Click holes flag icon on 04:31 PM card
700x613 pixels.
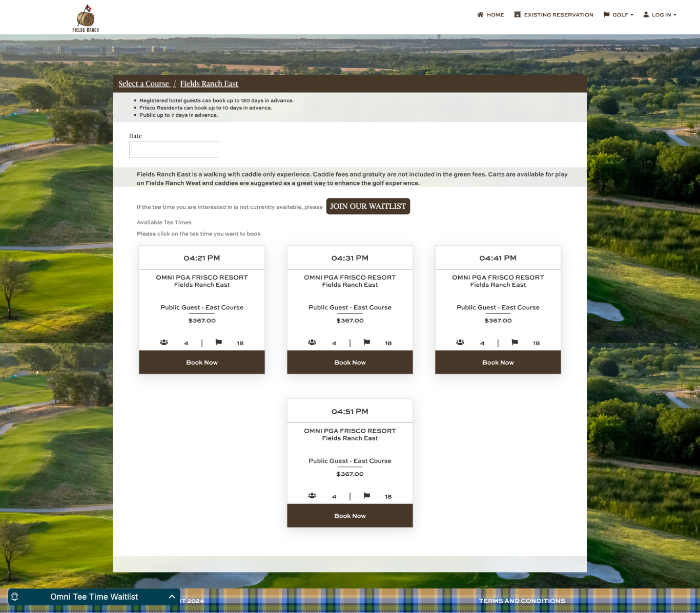pyautogui.click(x=367, y=342)
